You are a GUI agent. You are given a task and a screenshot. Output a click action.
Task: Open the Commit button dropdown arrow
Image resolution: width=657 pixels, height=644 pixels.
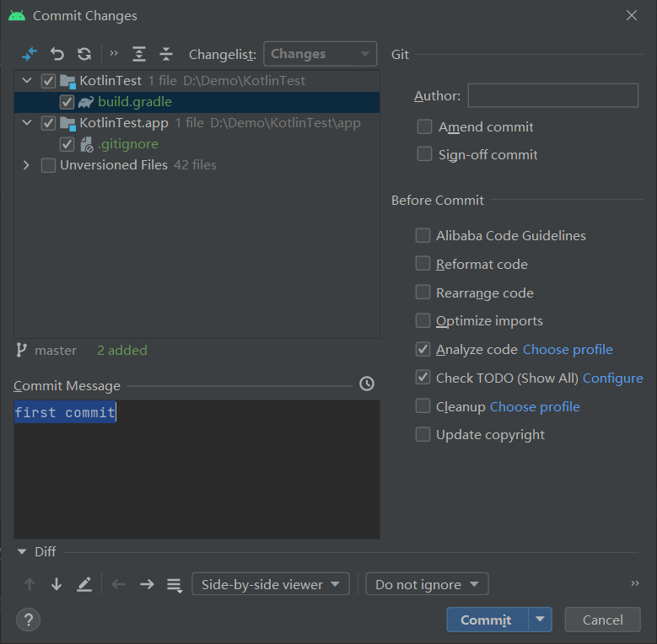pos(540,620)
